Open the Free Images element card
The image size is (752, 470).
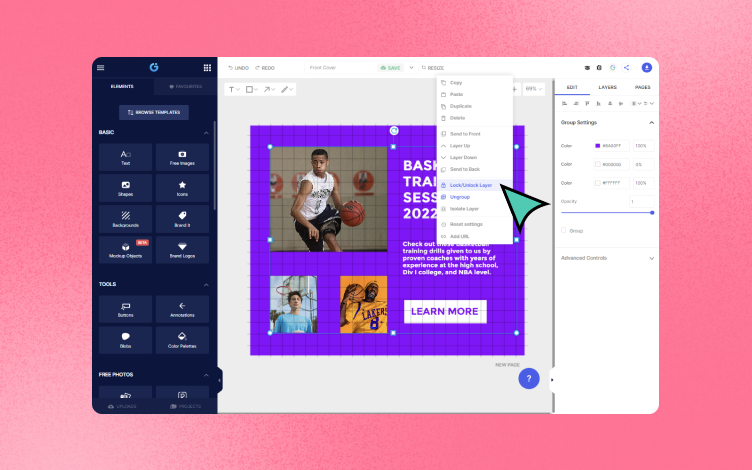click(182, 157)
